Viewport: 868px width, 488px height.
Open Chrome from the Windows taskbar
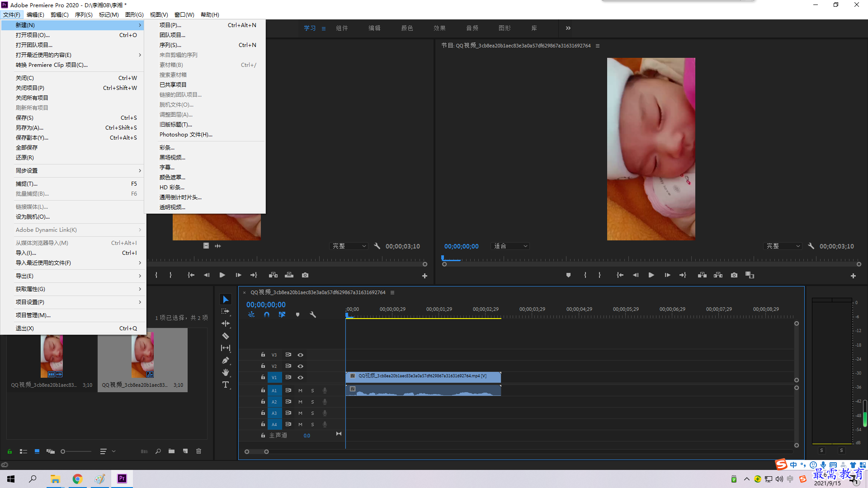(77, 479)
